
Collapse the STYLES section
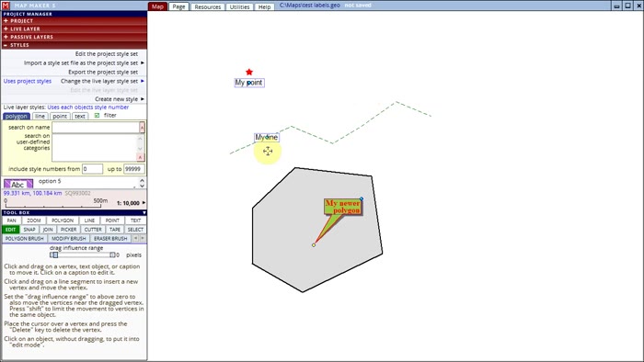pyautogui.click(x=74, y=45)
